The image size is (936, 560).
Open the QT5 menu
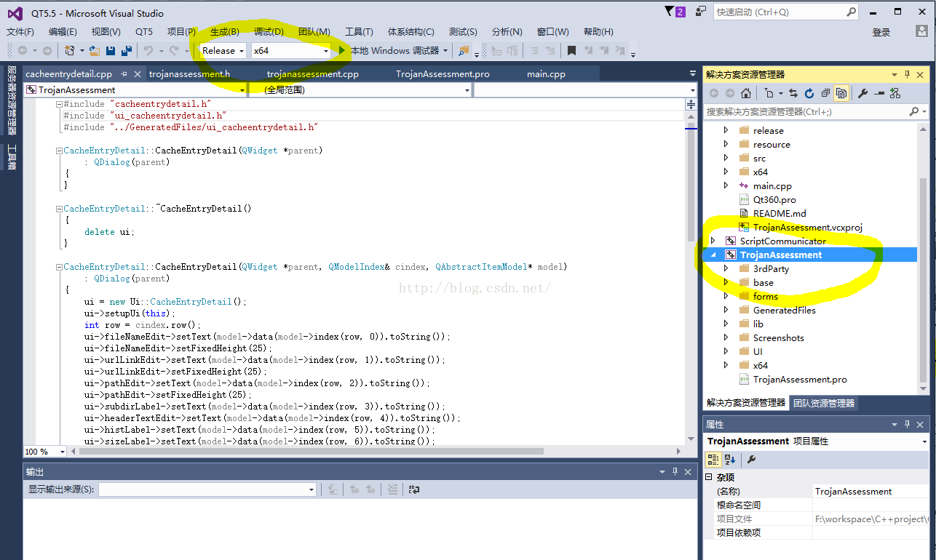coord(144,32)
